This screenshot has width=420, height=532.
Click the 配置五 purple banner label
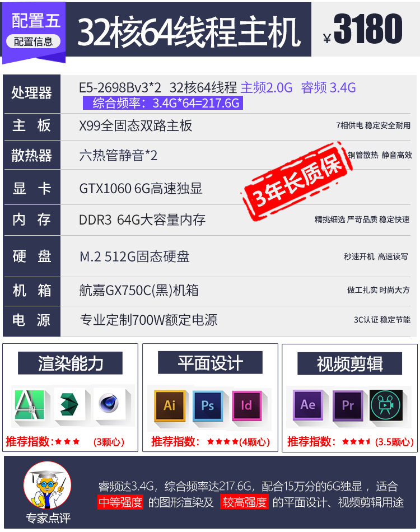pos(36,21)
